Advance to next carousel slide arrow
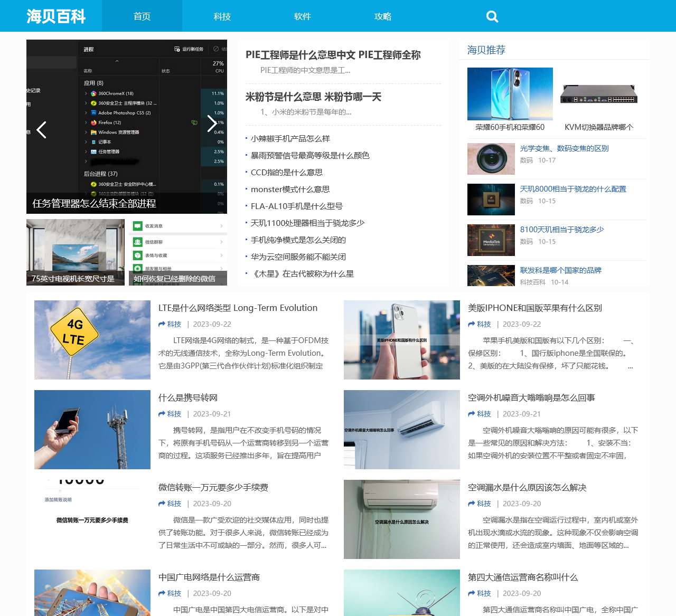The width and height of the screenshot is (676, 616). (212, 124)
